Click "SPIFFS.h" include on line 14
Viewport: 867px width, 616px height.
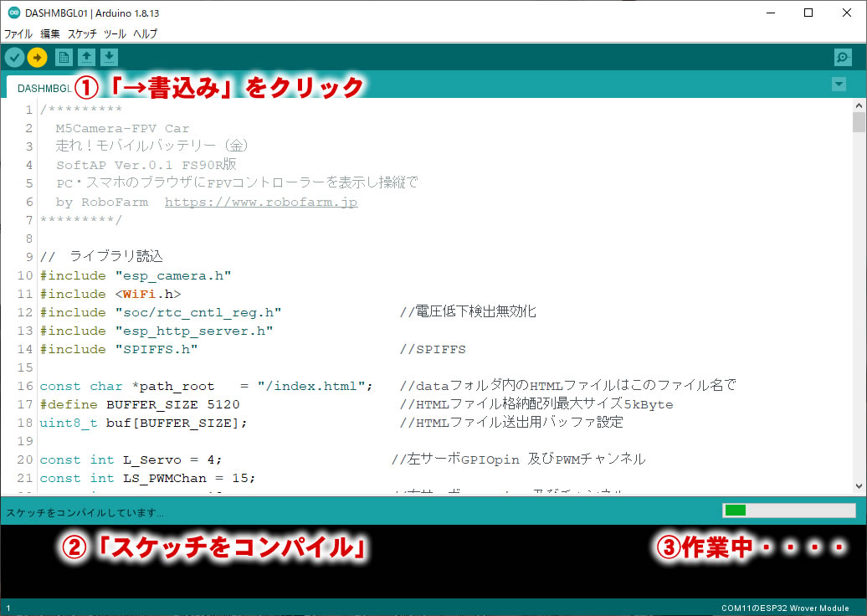coord(156,349)
